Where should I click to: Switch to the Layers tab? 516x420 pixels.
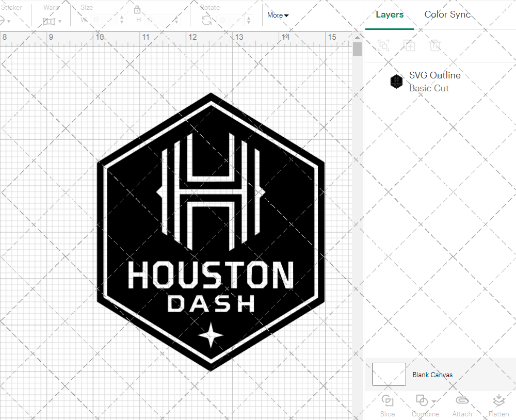(x=390, y=14)
